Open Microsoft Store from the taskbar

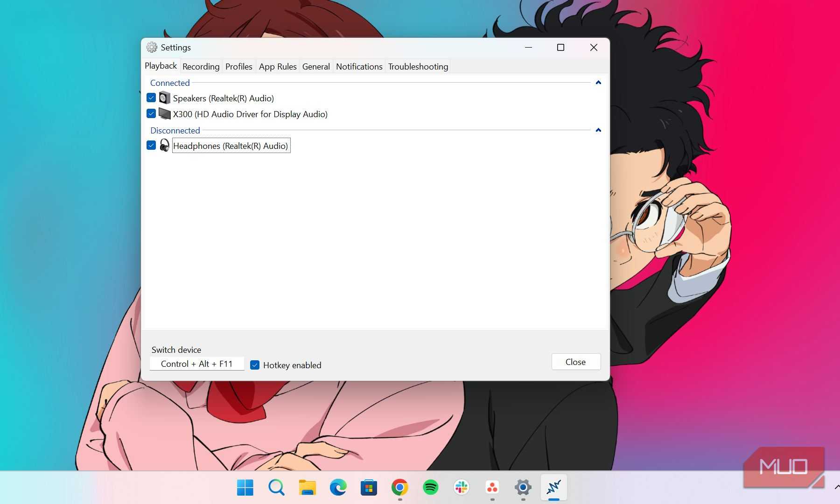(369, 488)
